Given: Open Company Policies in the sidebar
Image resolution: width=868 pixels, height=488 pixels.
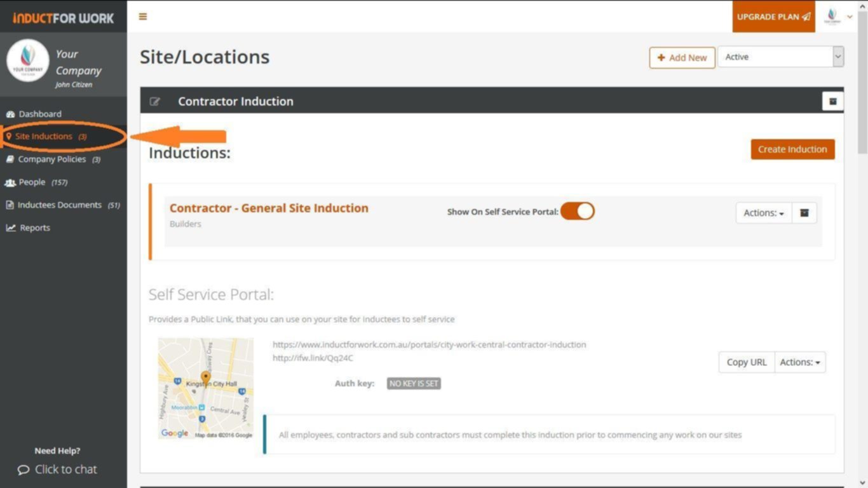Looking at the screenshot, I should click(x=53, y=159).
